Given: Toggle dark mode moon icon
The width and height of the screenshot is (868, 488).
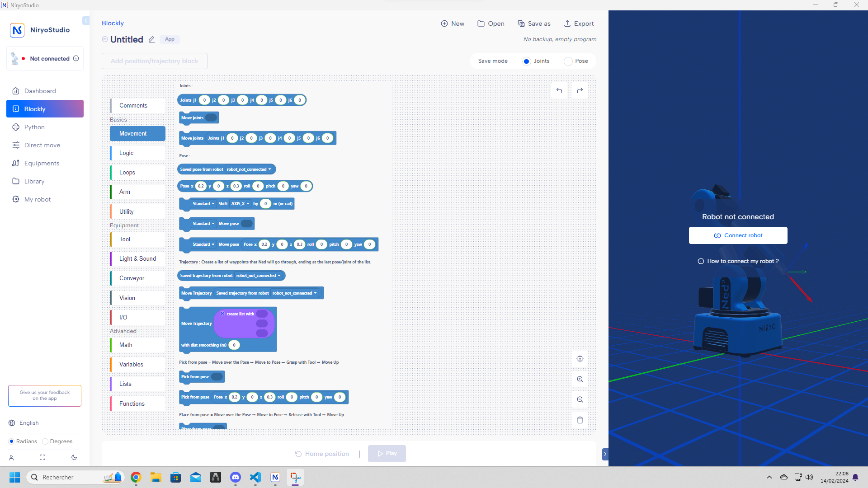Looking at the screenshot, I should (x=74, y=457).
